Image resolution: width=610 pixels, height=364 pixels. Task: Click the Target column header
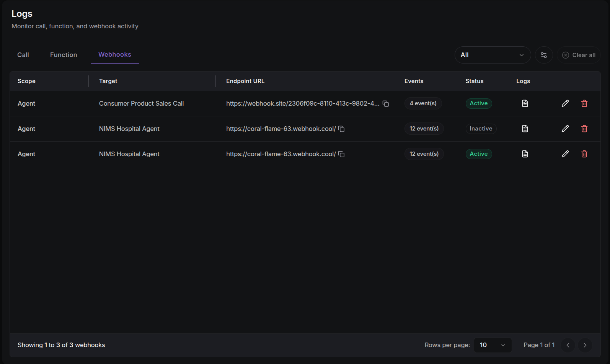[x=108, y=81]
